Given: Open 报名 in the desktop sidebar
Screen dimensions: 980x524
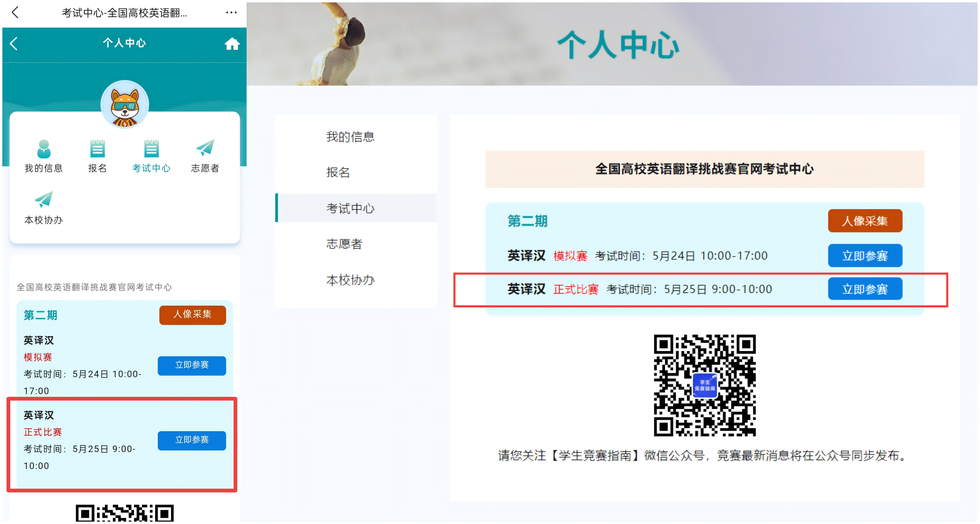Looking at the screenshot, I should (338, 172).
